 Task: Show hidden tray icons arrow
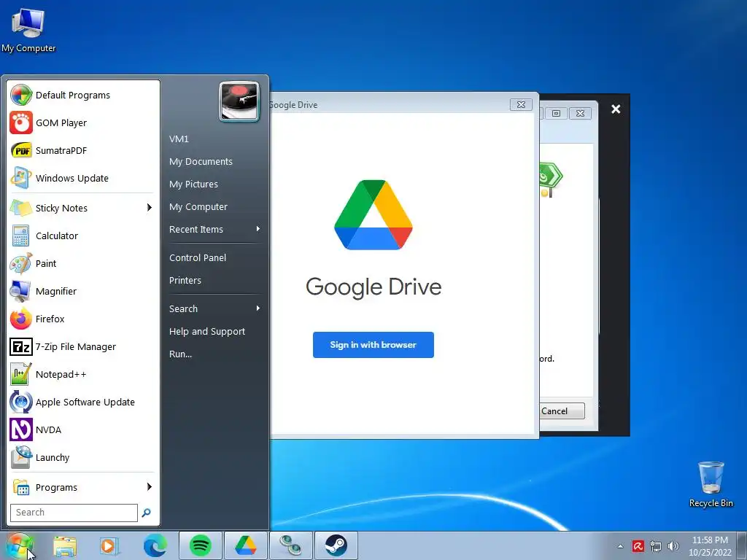(620, 546)
